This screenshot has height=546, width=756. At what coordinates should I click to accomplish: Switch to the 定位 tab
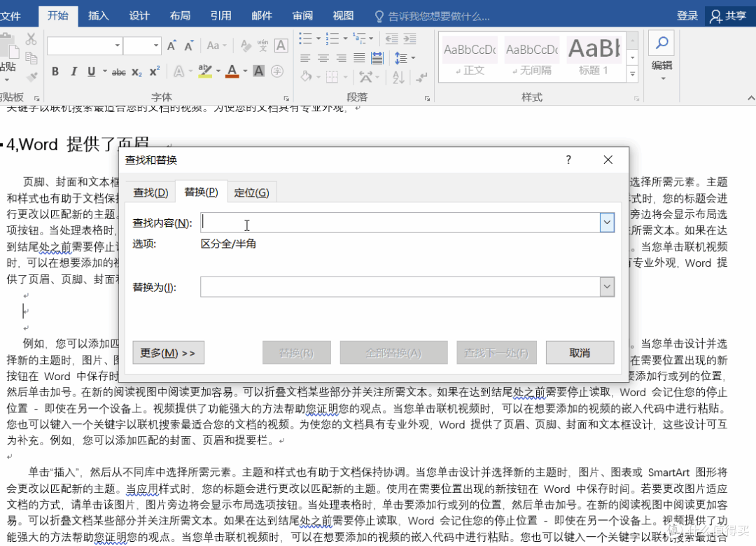click(x=251, y=191)
